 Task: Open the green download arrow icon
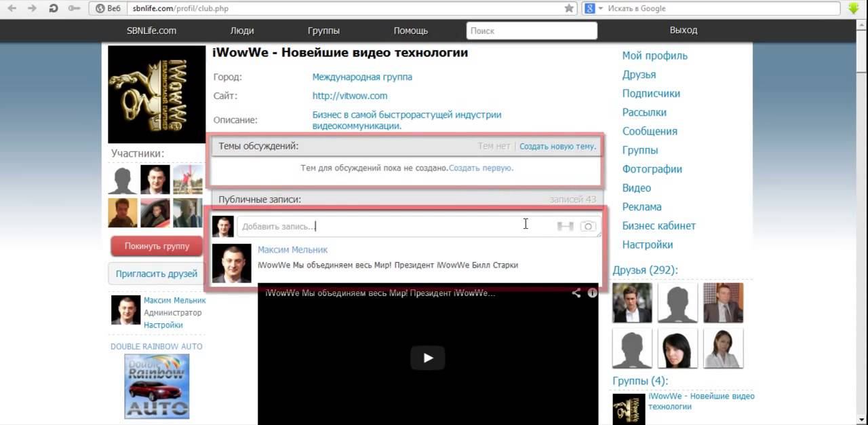pos(853,8)
